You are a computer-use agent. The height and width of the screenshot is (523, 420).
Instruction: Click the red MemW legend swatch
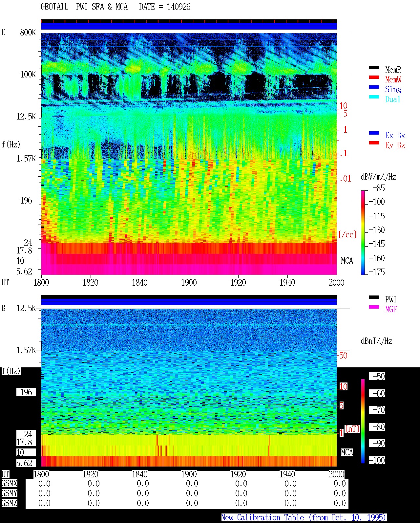click(x=374, y=77)
